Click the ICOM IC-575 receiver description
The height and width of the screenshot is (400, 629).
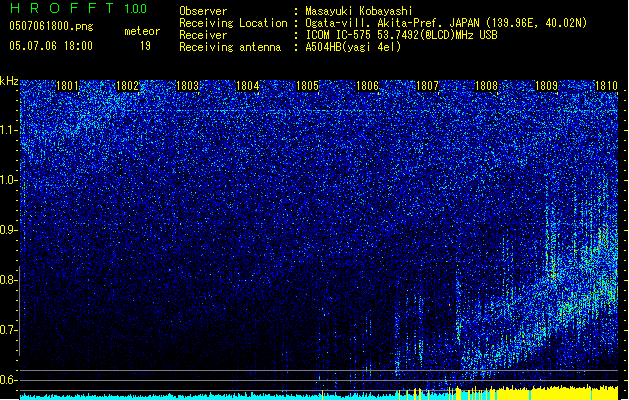402,35
